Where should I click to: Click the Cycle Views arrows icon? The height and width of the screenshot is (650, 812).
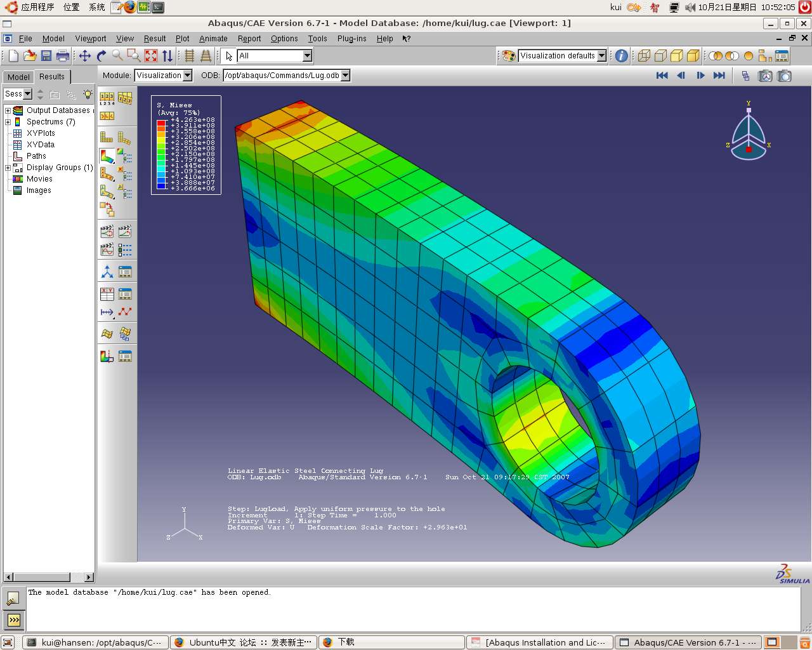[167, 56]
